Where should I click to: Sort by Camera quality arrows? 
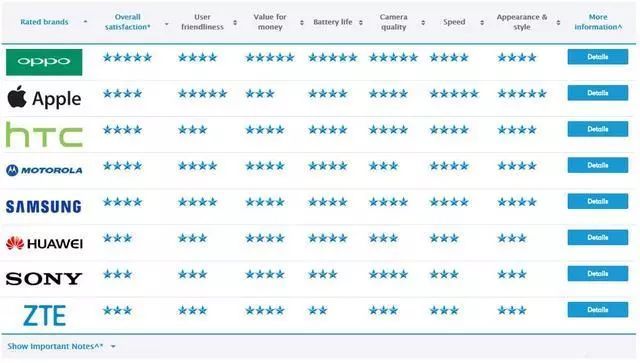pos(423,22)
